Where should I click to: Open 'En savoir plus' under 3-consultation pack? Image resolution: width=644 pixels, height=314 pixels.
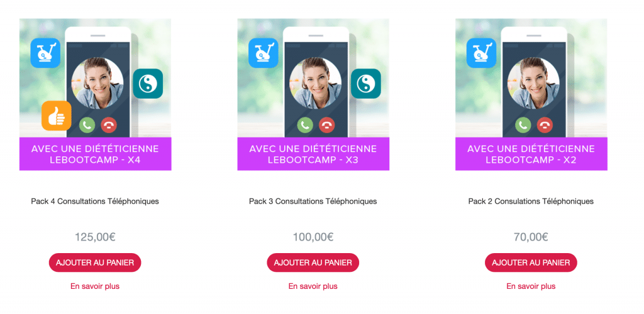tap(313, 286)
